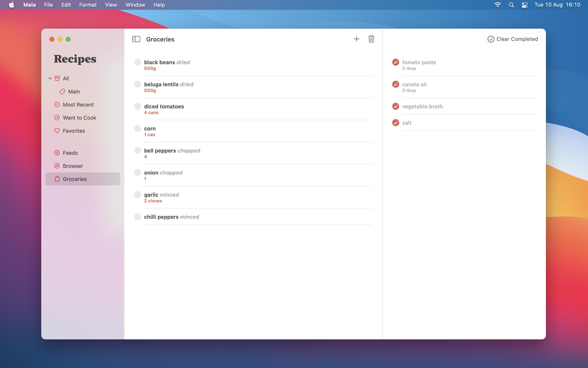Check off diced tomatoes
Image resolution: width=588 pixels, height=368 pixels.
click(x=138, y=106)
